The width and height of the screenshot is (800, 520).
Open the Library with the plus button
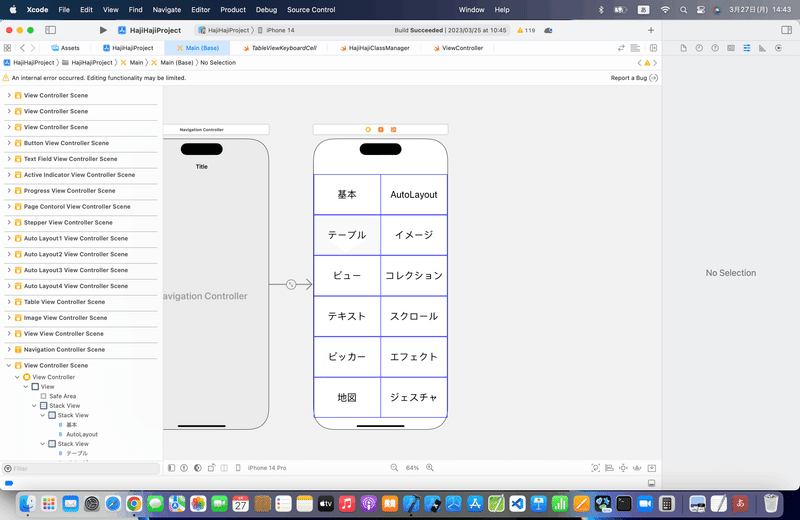click(x=651, y=30)
